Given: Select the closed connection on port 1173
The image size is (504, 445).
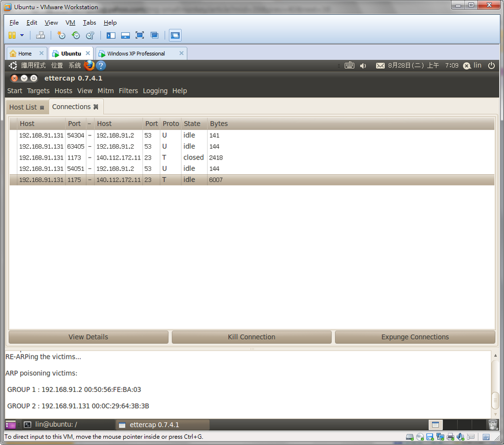Looking at the screenshot, I should (252, 158).
